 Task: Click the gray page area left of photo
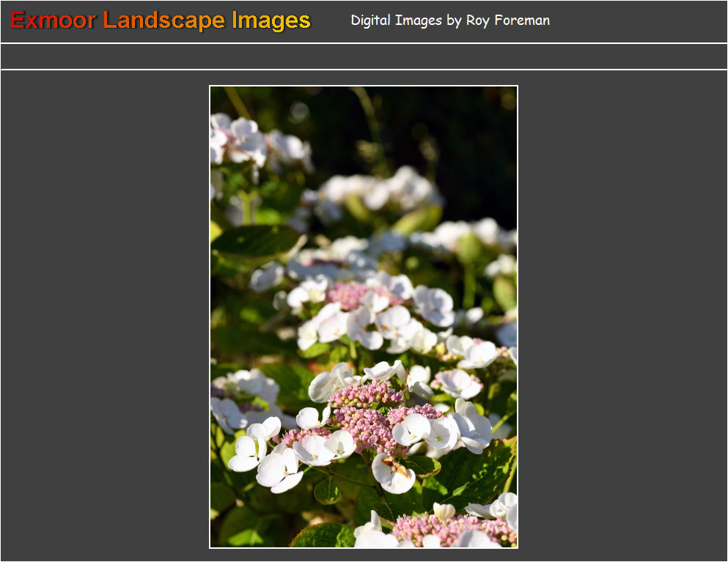point(103,315)
